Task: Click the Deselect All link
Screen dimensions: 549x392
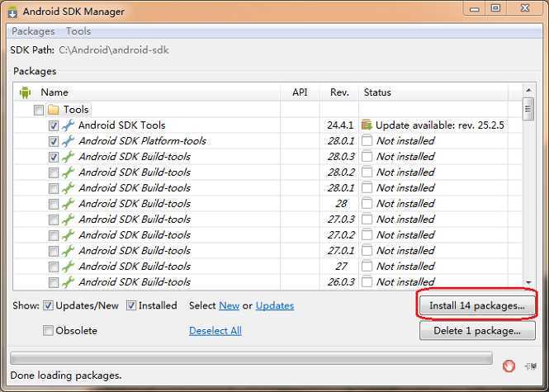Action: (215, 331)
